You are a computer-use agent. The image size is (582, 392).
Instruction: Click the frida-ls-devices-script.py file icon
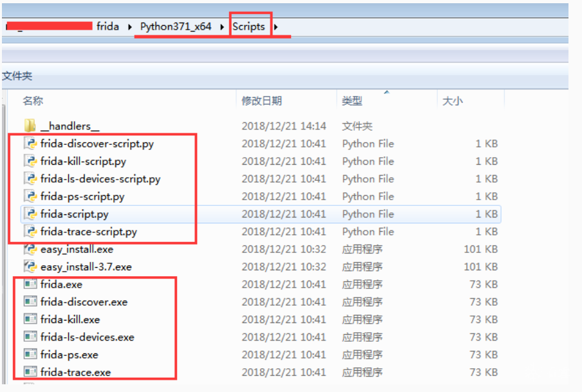pos(30,178)
